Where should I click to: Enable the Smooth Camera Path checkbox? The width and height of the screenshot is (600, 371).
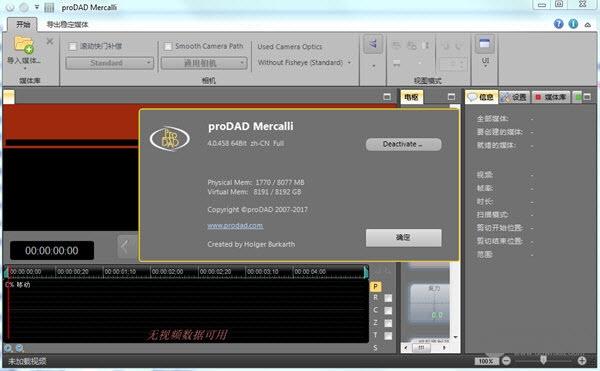(x=168, y=47)
